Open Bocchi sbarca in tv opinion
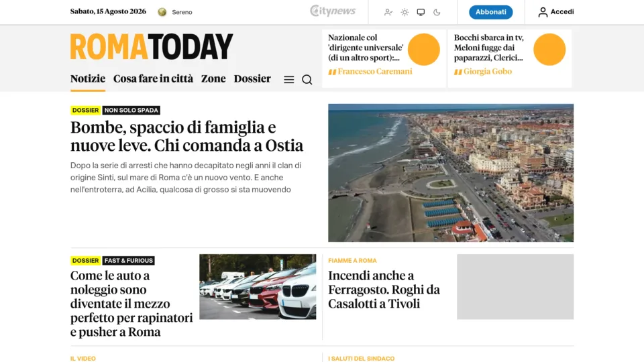Image resolution: width=644 pixels, height=362 pixels. [x=489, y=48]
